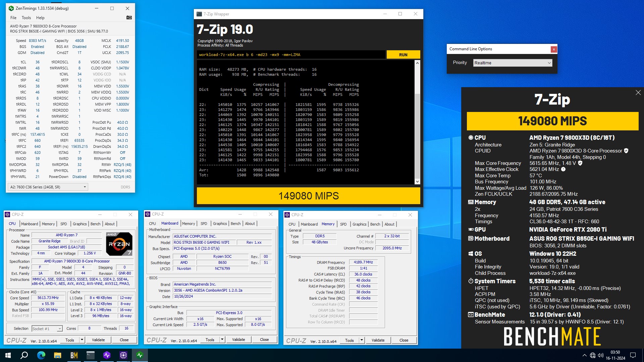Switch to the console window taskbar icon
Image resolution: width=644 pixels, height=362 pixels.
(90, 355)
